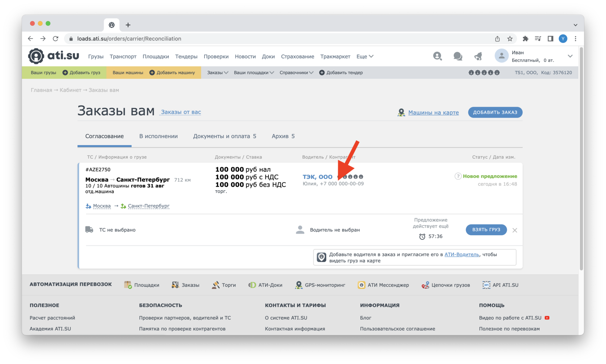The image size is (606, 364).
Task: Click the order number #AZE2750
Action: (98, 170)
